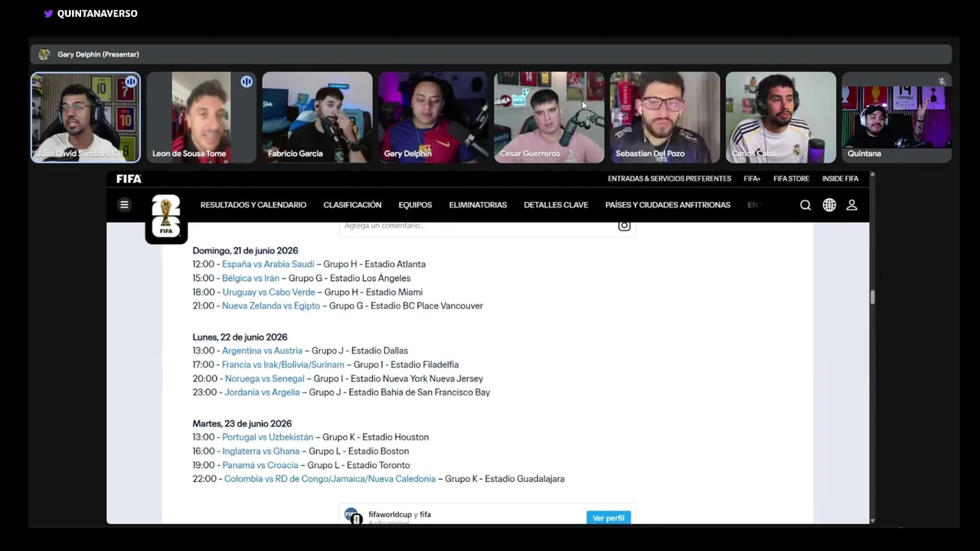Open Uruguay vs Cabo Verde match link
This screenshot has height=551, width=980.
point(269,292)
